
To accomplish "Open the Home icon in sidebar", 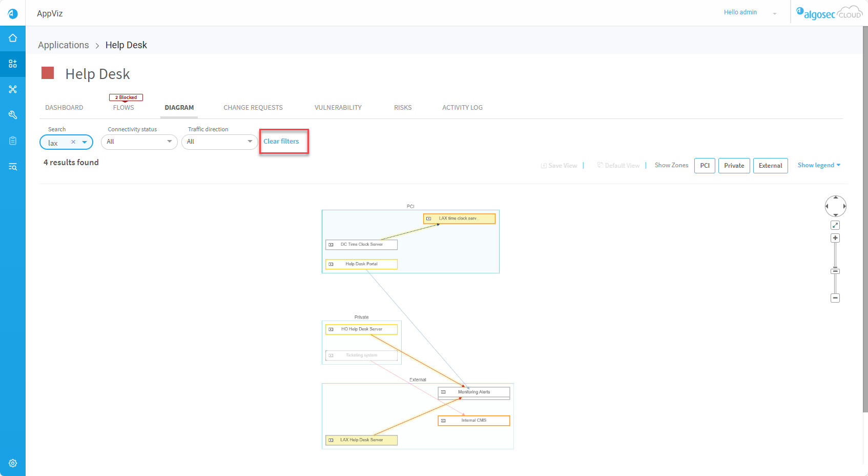I will [13, 38].
